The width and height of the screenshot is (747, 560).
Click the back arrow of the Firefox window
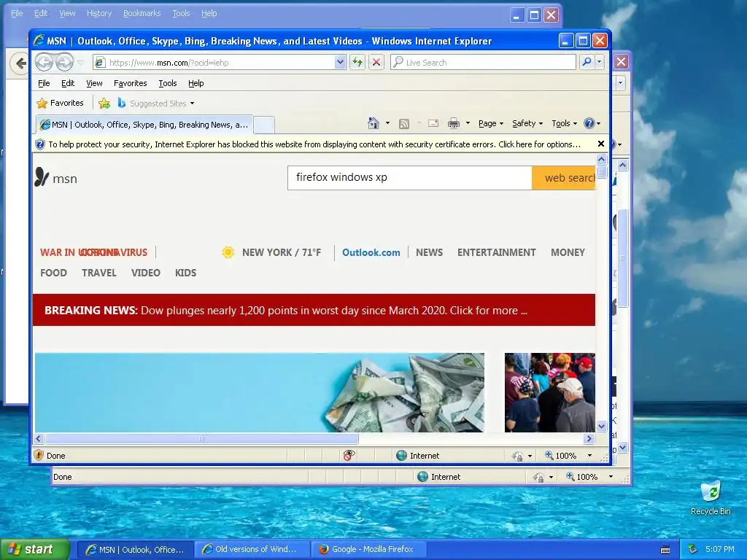click(x=20, y=63)
